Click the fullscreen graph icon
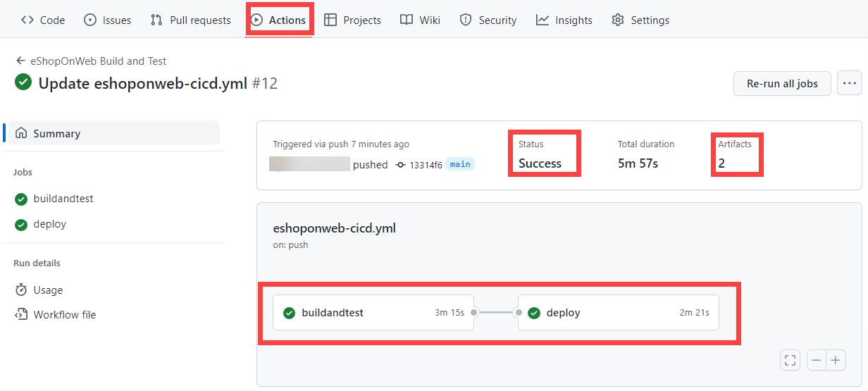This screenshot has width=868, height=391. tap(790, 360)
